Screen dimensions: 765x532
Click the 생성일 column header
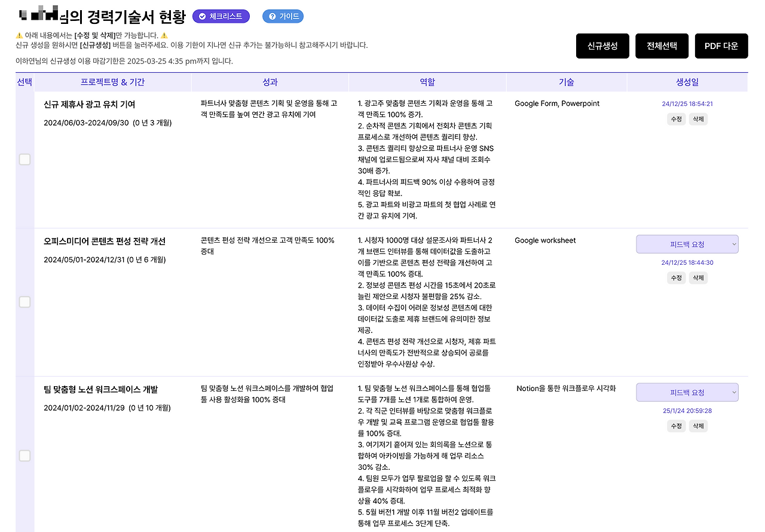tap(687, 82)
